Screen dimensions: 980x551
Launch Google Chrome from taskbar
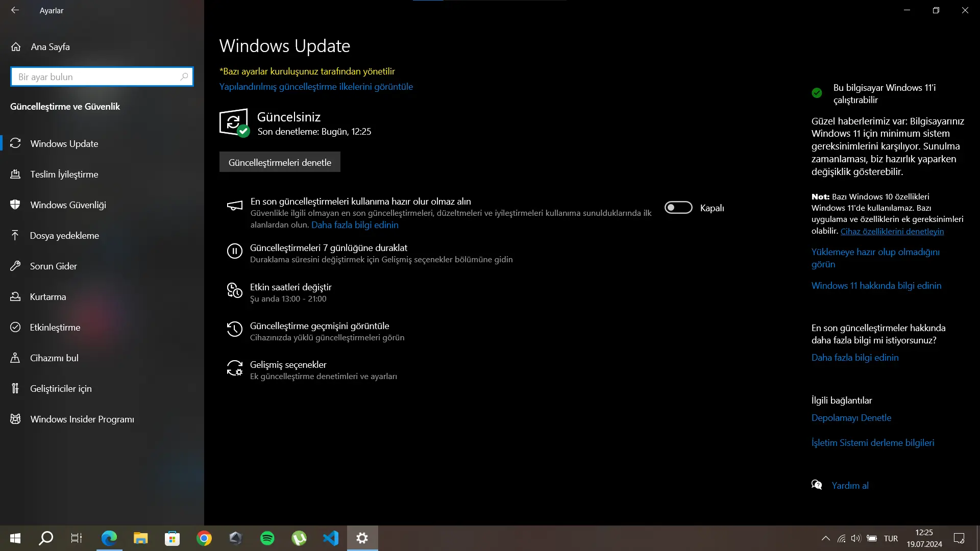coord(204,538)
